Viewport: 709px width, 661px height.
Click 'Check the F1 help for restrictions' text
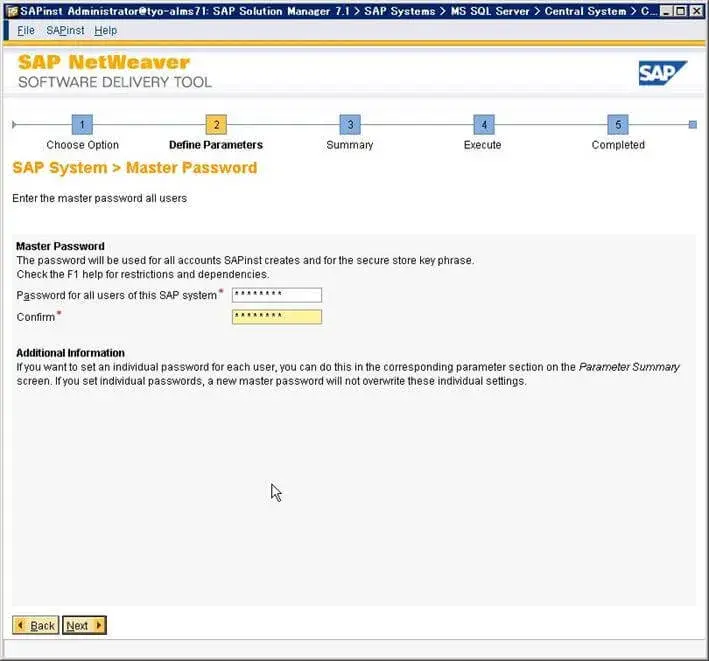(x=142, y=274)
